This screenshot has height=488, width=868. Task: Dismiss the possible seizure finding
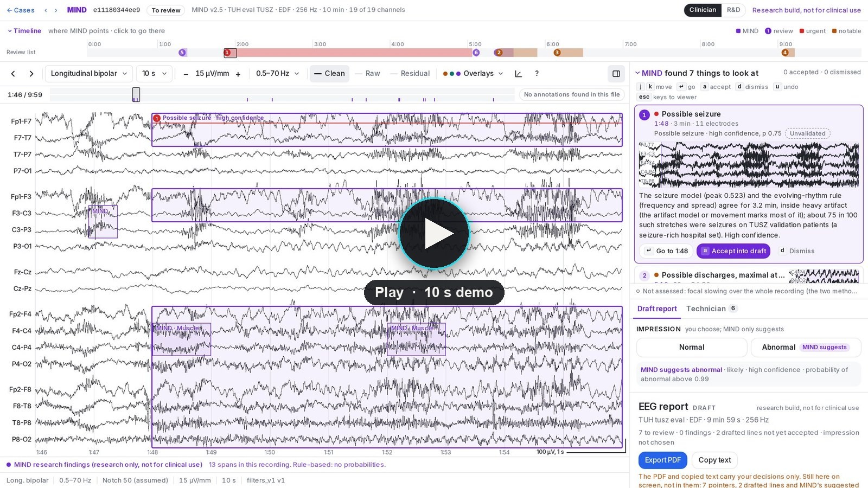coord(797,251)
